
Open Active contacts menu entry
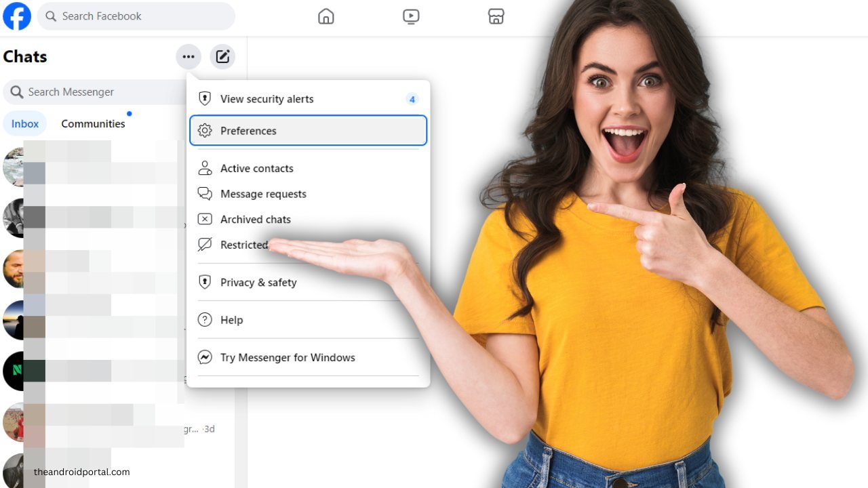[309, 168]
